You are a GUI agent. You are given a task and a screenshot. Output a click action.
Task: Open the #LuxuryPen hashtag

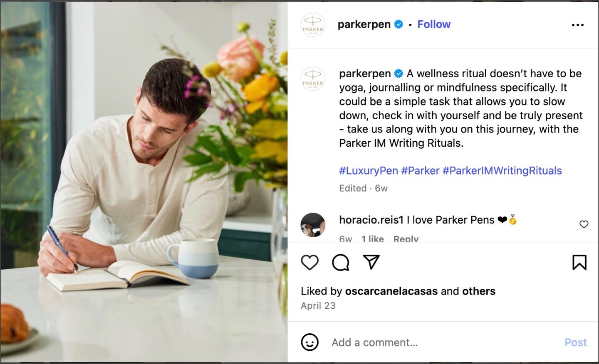369,171
